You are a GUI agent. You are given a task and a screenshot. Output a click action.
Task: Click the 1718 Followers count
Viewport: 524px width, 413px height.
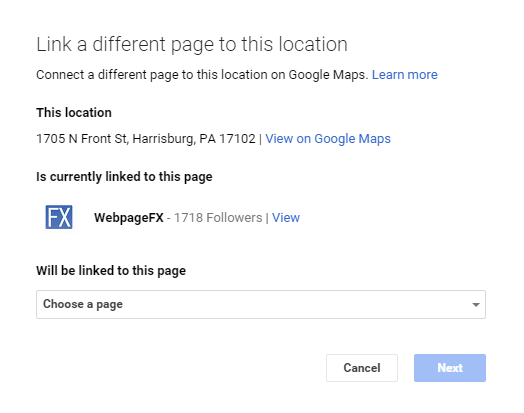pyautogui.click(x=218, y=218)
